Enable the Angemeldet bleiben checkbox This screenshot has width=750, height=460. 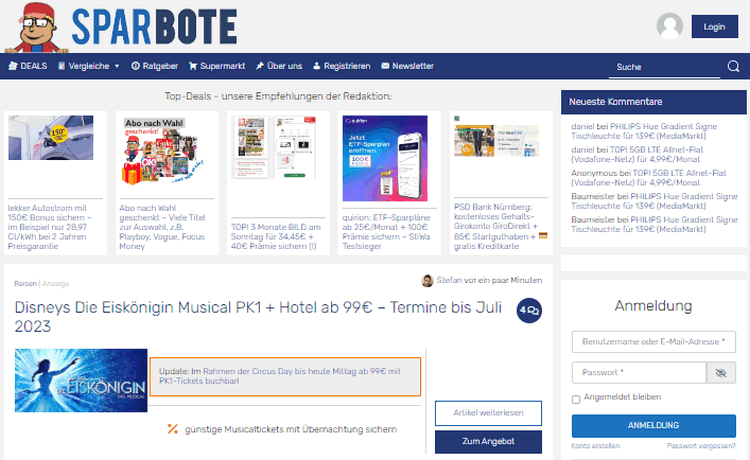tap(576, 399)
